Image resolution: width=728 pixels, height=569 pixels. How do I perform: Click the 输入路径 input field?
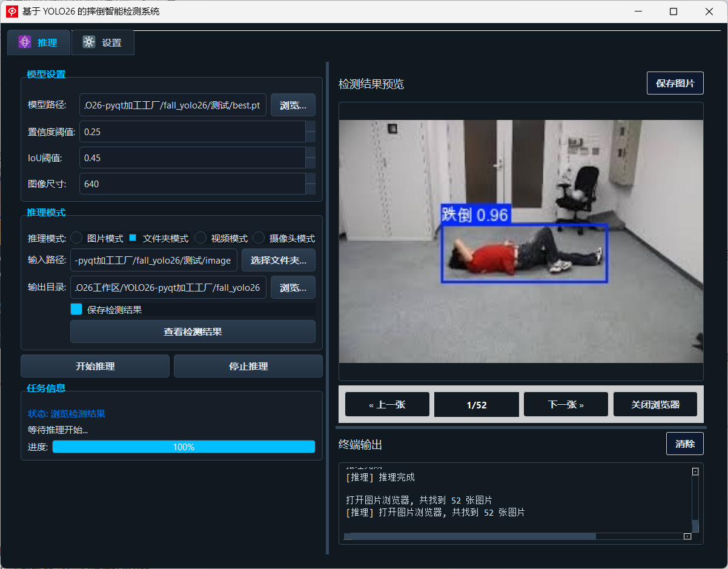tap(154, 260)
